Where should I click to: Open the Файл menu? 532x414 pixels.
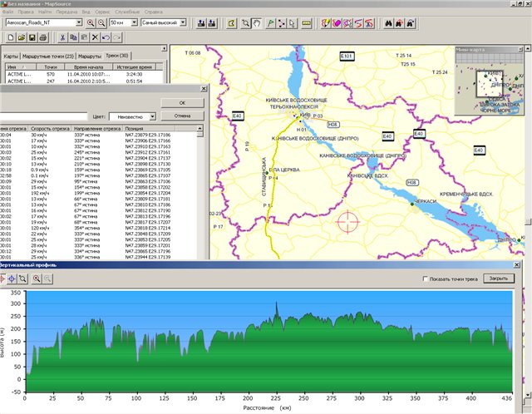[7, 12]
